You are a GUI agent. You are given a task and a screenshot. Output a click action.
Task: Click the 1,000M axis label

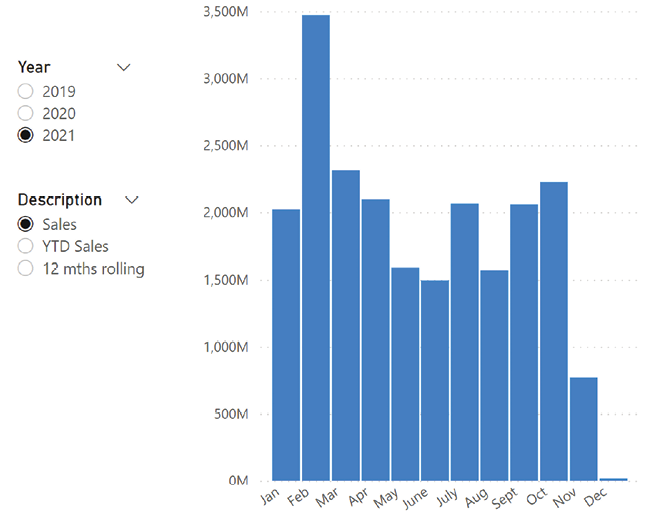coord(226,347)
